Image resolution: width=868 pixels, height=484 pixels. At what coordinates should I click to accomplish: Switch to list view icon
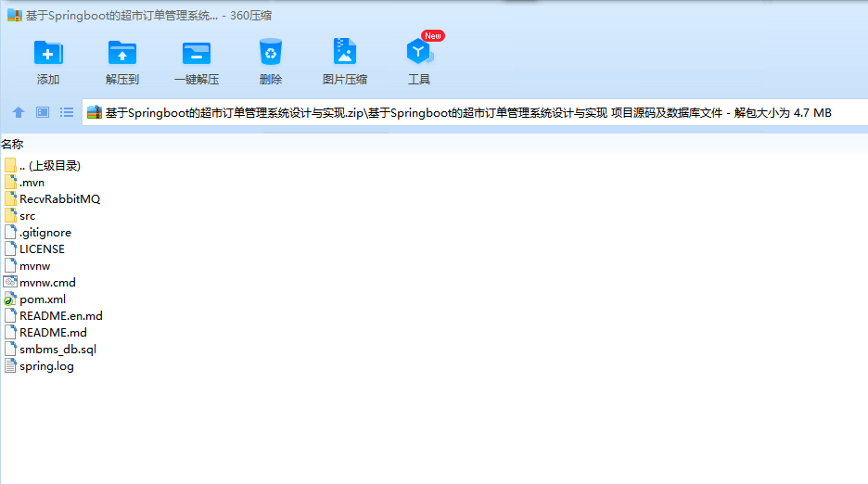click(67, 112)
